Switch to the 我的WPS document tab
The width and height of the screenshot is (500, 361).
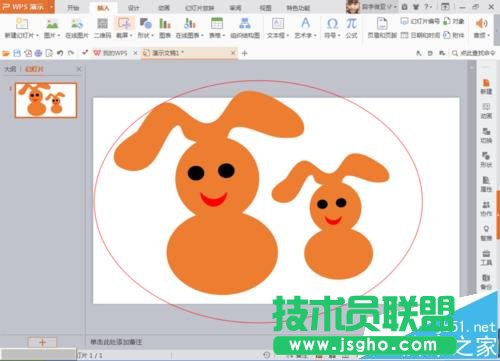(111, 53)
